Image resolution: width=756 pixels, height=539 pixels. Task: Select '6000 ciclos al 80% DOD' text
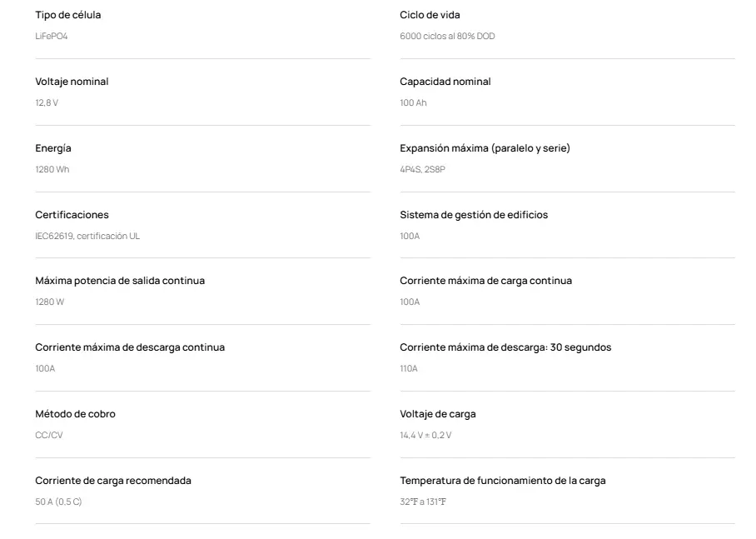(447, 37)
